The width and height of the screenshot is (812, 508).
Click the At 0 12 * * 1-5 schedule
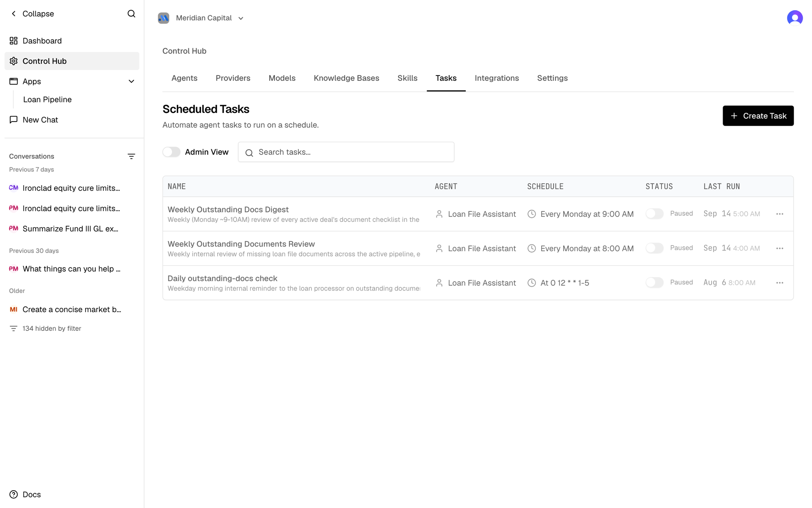565,283
